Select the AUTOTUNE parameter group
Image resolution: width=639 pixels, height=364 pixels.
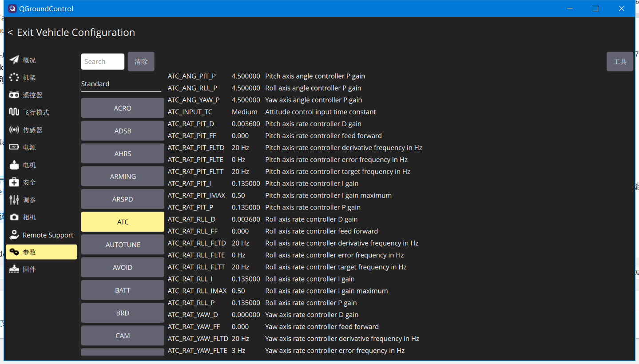pyautogui.click(x=123, y=245)
